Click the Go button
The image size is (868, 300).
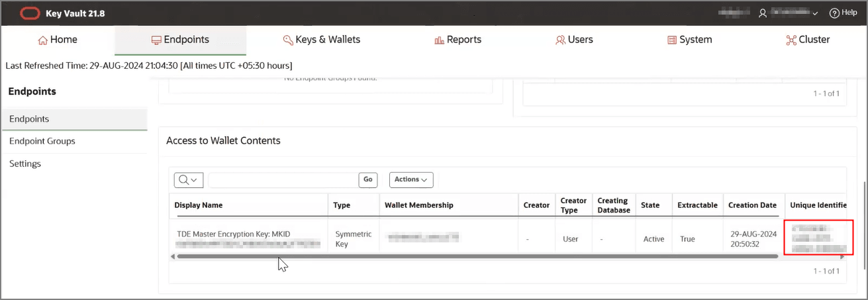click(368, 179)
